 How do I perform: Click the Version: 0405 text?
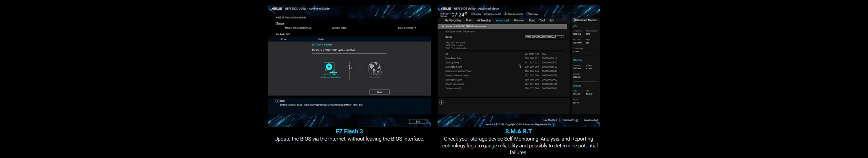(339, 28)
